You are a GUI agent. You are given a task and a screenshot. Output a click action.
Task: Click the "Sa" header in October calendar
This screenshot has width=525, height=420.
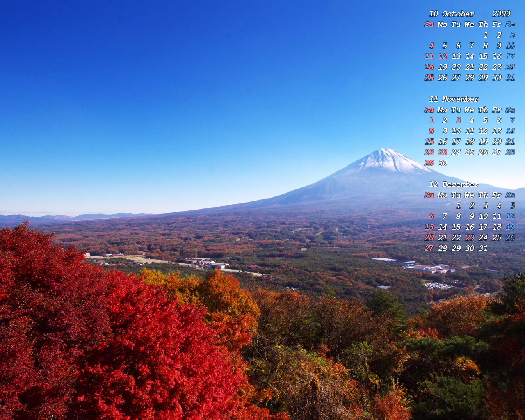510,25
